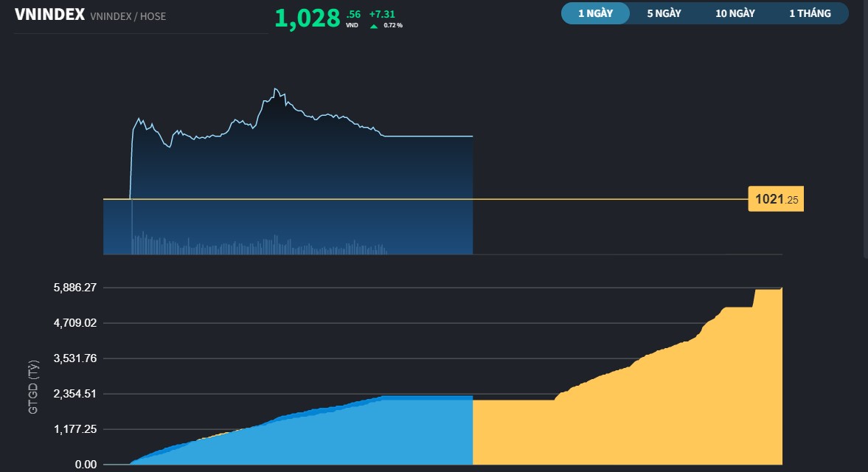Switch to the 5 NGÀY tab

664,13
